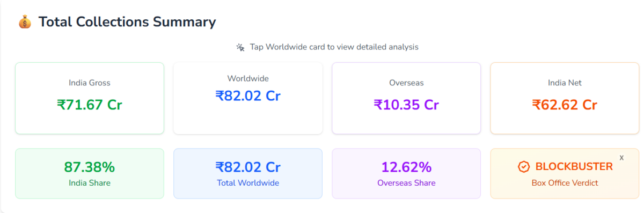Screen dimensions: 644x213
Task: Click the tap cursor hint icon
Action: click(x=240, y=47)
